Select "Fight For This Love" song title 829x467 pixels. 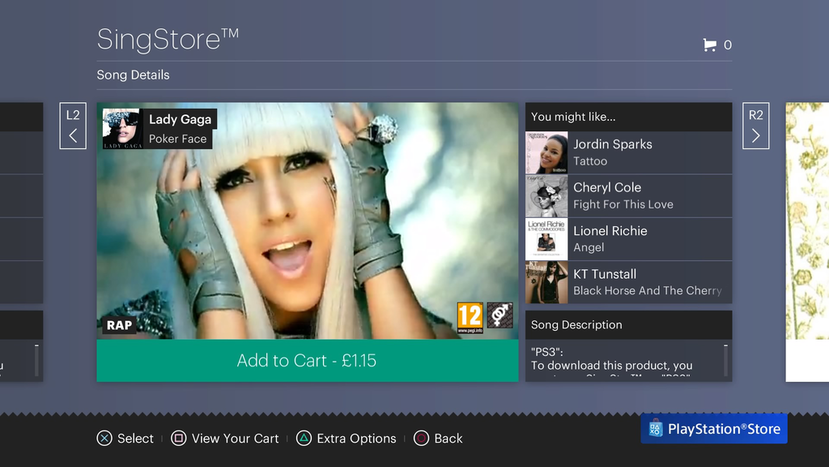tap(623, 204)
